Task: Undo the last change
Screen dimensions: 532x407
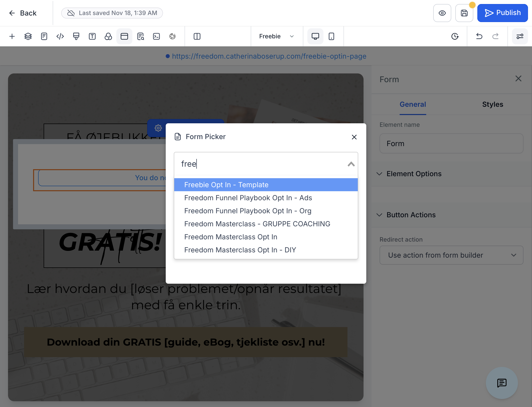Action: (479, 36)
